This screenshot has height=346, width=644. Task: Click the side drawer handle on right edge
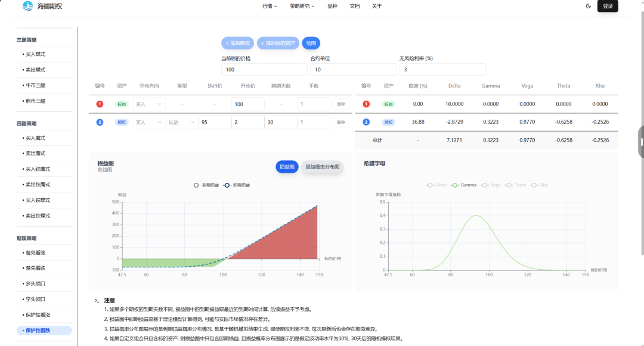[640, 142]
